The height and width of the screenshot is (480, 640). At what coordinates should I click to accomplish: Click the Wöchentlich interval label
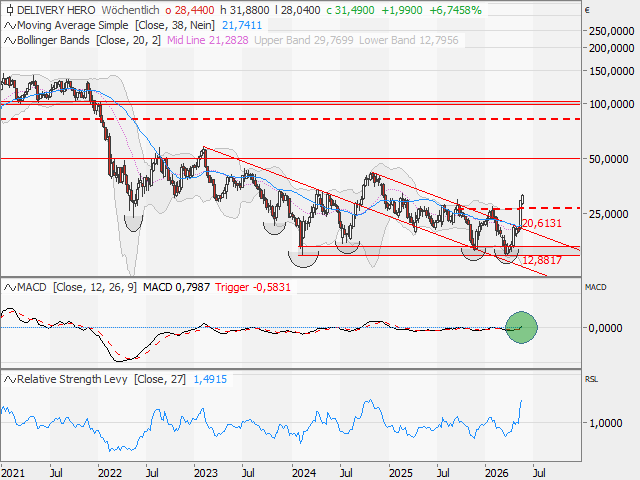[x=130, y=10]
